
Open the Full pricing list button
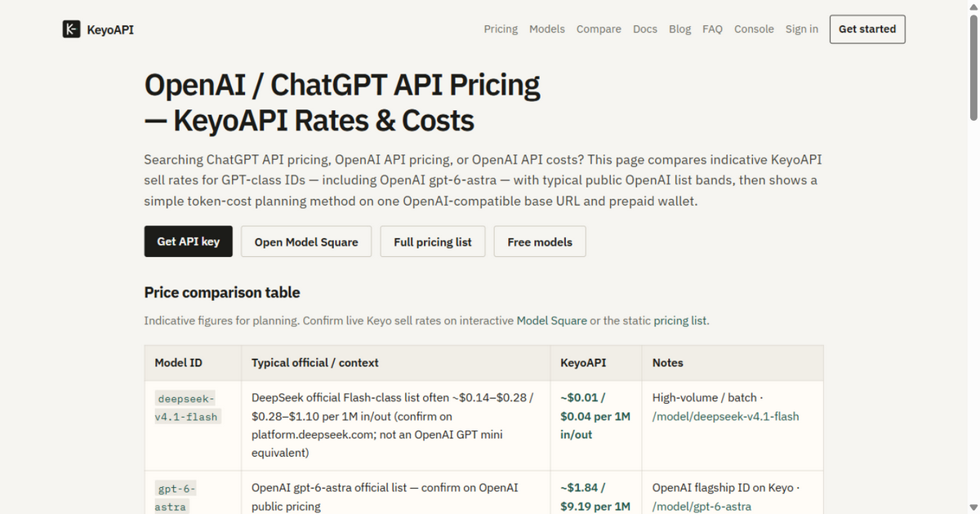coord(433,241)
